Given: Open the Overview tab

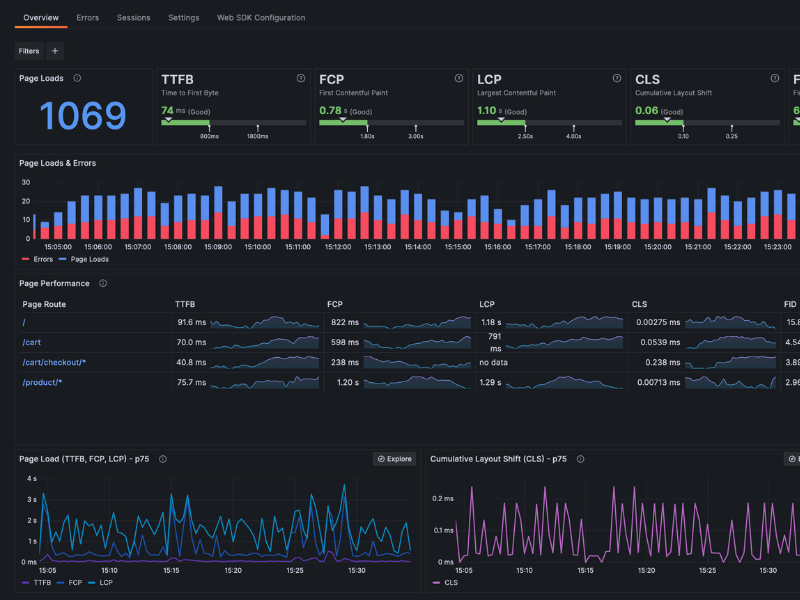Looking at the screenshot, I should point(41,17).
